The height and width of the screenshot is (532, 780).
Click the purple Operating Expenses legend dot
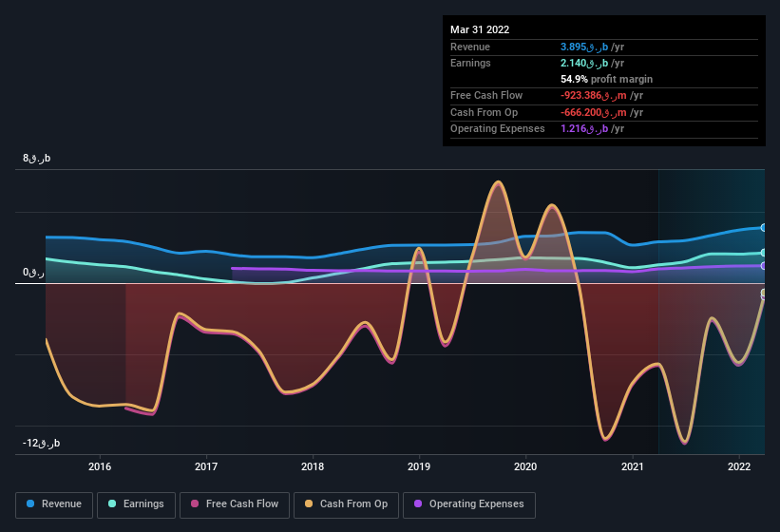pyautogui.click(x=418, y=504)
